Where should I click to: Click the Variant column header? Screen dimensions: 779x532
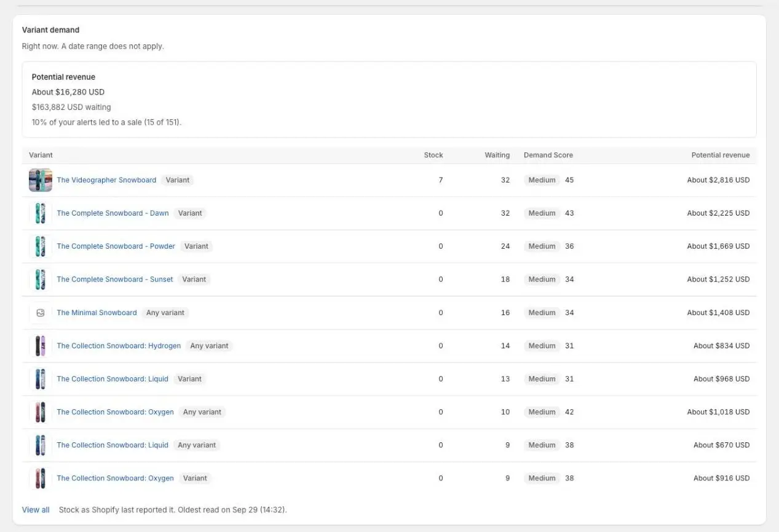41,155
